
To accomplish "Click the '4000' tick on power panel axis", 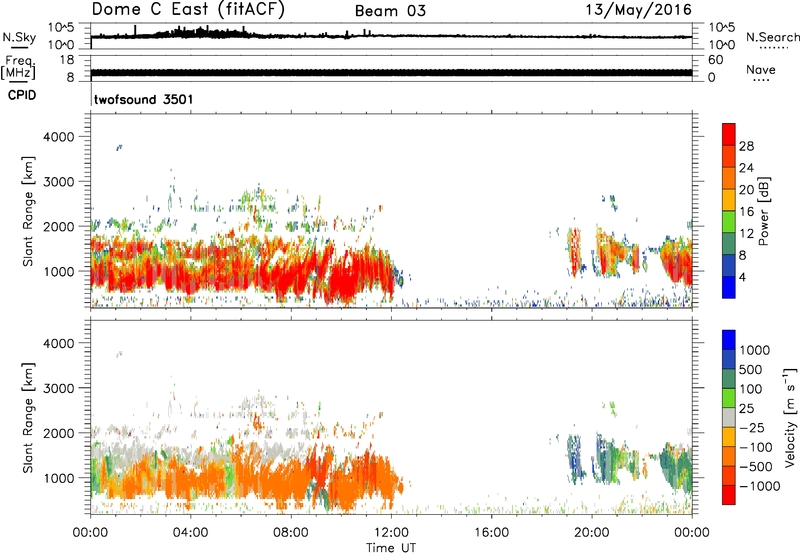I will [x=58, y=137].
